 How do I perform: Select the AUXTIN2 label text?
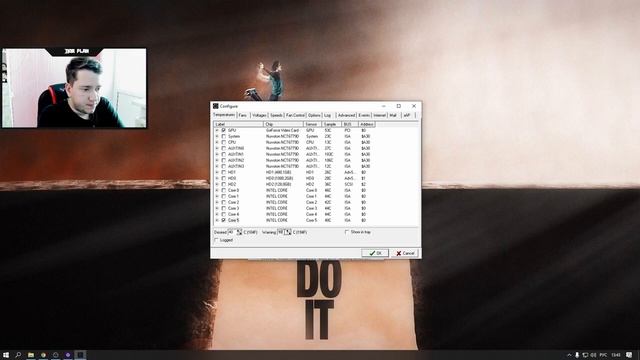[236, 160]
